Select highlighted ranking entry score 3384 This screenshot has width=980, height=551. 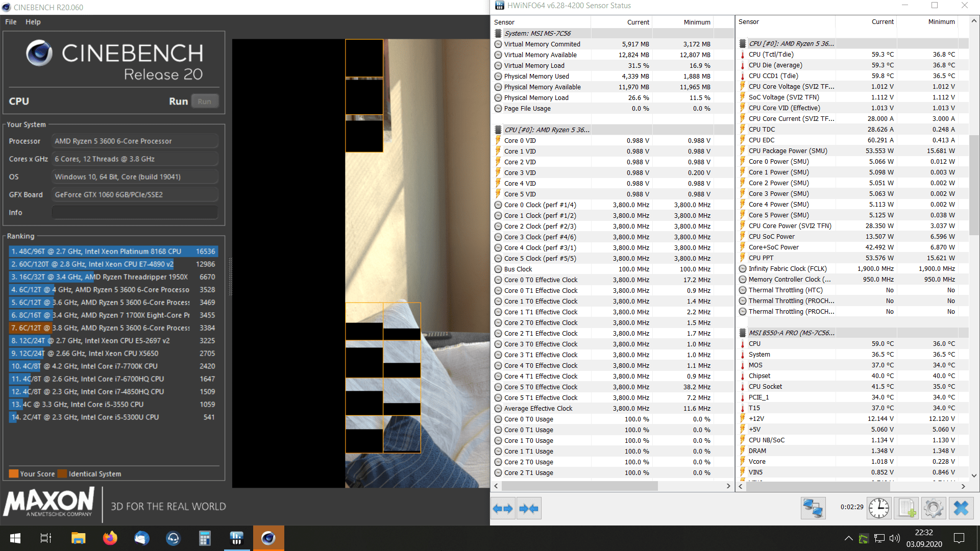(113, 328)
